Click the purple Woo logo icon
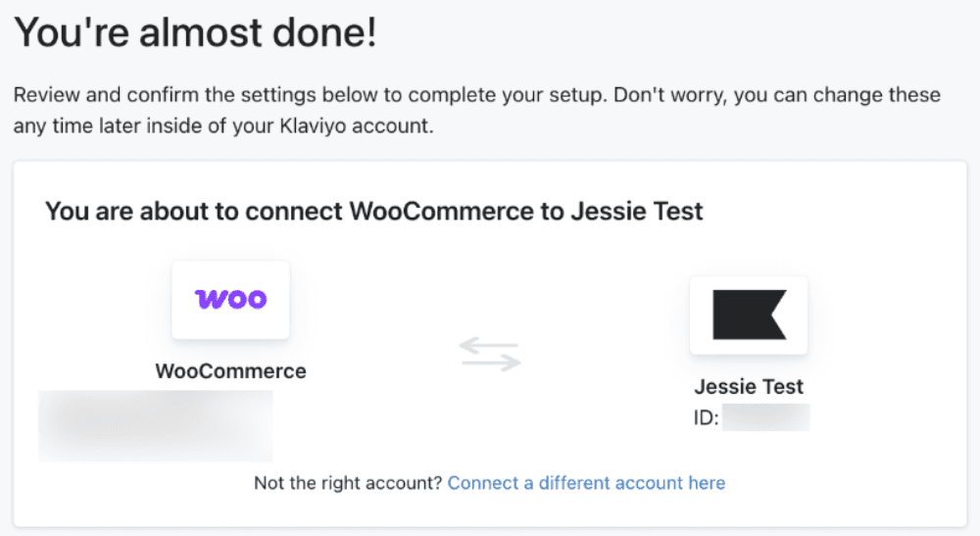Screen dimensions: 980x536 pyautogui.click(x=230, y=299)
